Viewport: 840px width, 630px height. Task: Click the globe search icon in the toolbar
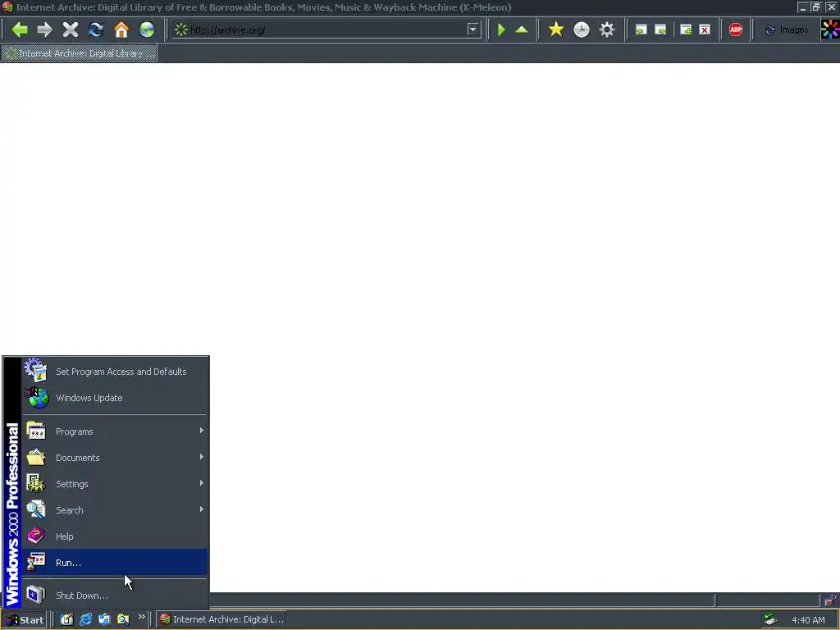(147, 30)
